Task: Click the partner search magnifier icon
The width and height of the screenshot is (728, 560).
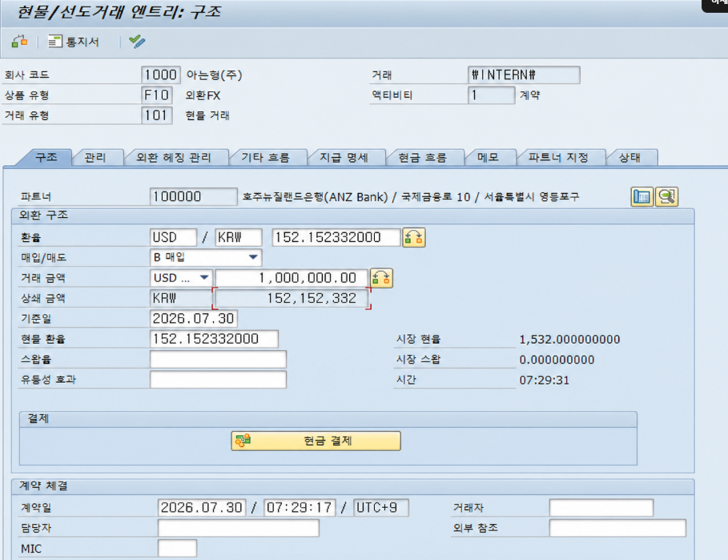Action: point(666,197)
